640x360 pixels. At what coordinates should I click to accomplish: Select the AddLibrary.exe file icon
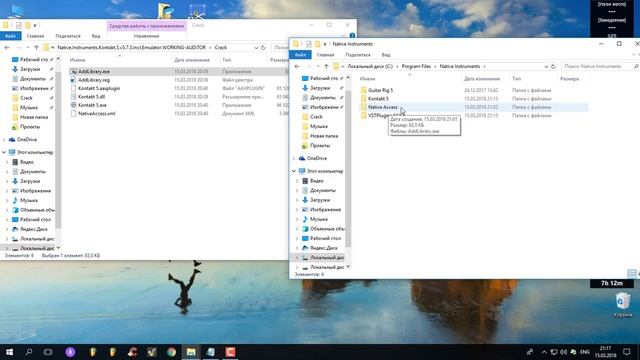73,71
